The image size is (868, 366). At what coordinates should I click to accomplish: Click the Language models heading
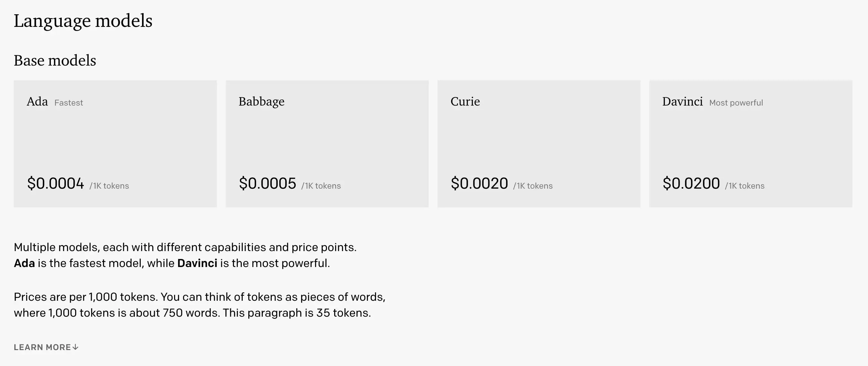point(83,21)
